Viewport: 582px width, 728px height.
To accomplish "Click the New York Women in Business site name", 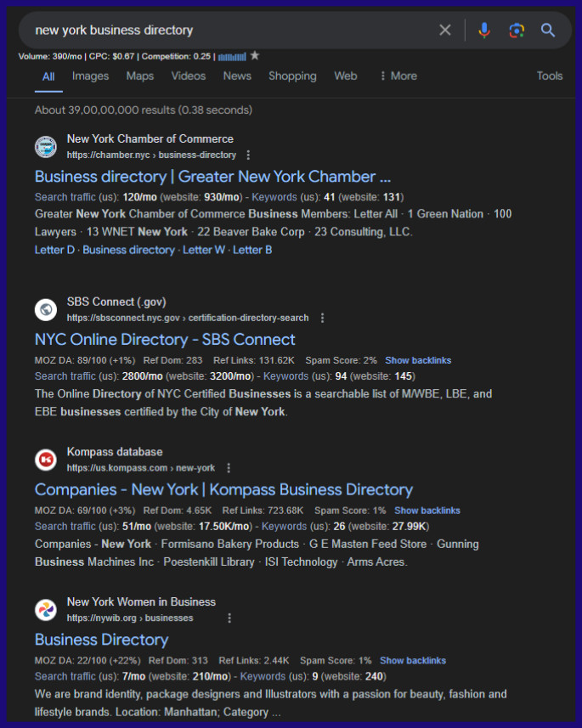I will tap(141, 601).
